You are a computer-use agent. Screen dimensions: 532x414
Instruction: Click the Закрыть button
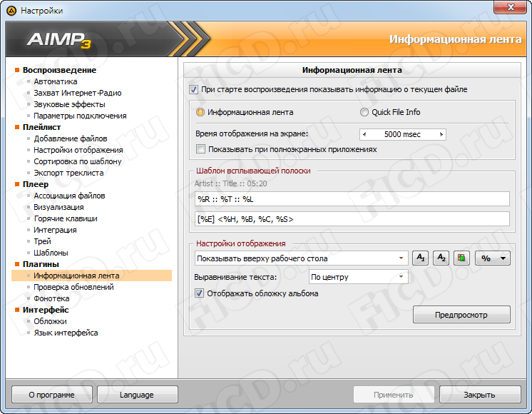480,395
